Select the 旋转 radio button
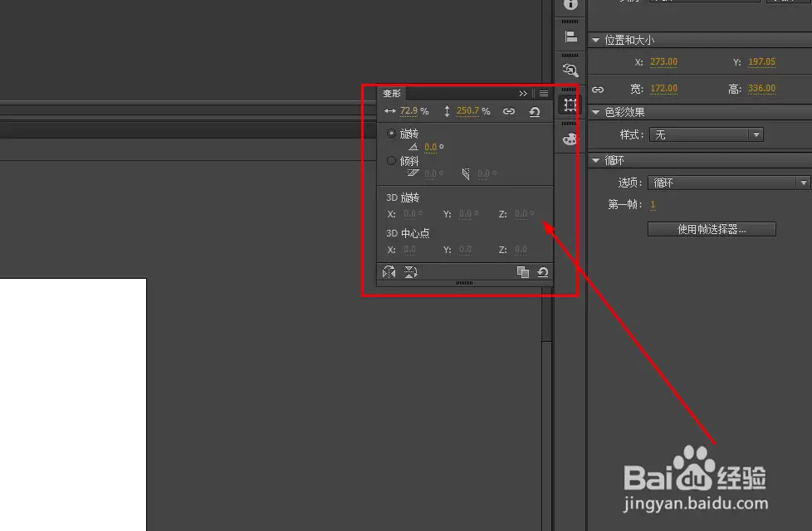 [392, 134]
